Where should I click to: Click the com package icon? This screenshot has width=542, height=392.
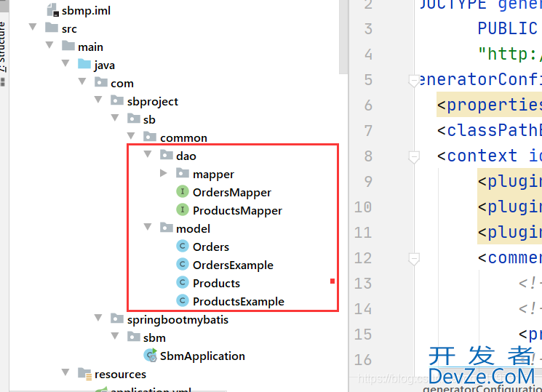click(101, 82)
